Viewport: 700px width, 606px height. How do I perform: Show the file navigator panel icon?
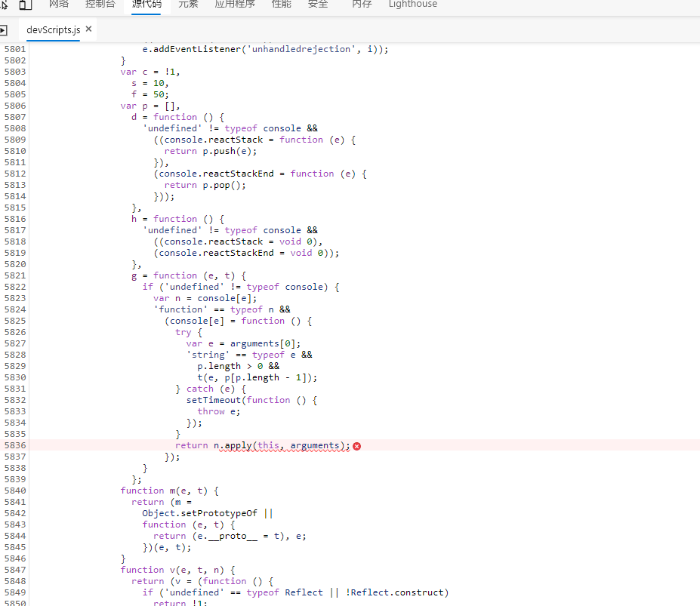(3, 30)
